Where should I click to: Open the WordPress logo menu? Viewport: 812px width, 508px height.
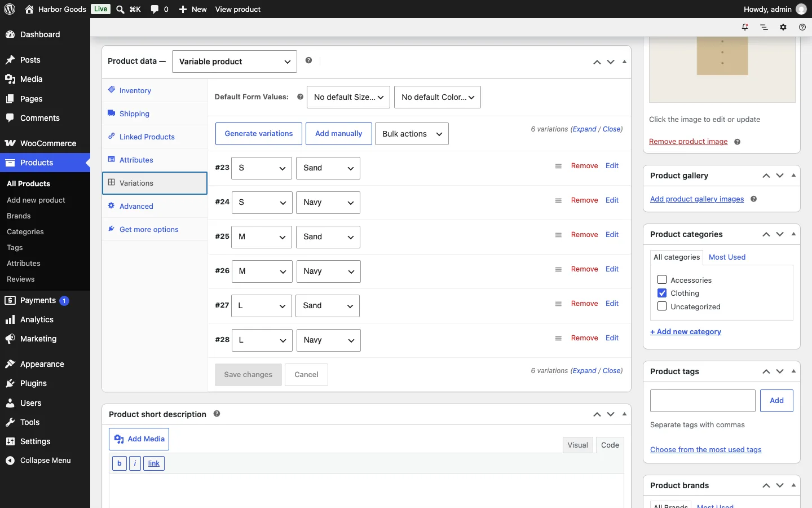click(10, 9)
